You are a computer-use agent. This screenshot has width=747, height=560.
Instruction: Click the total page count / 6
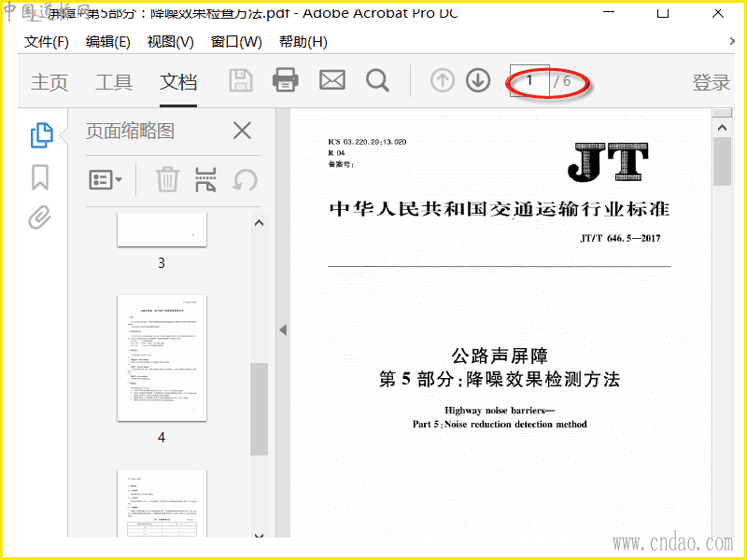562,81
